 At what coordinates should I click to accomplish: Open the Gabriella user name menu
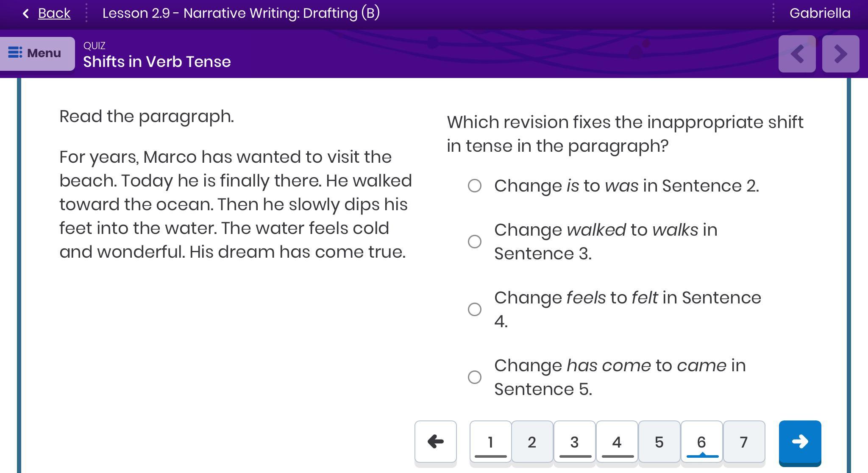point(820,13)
